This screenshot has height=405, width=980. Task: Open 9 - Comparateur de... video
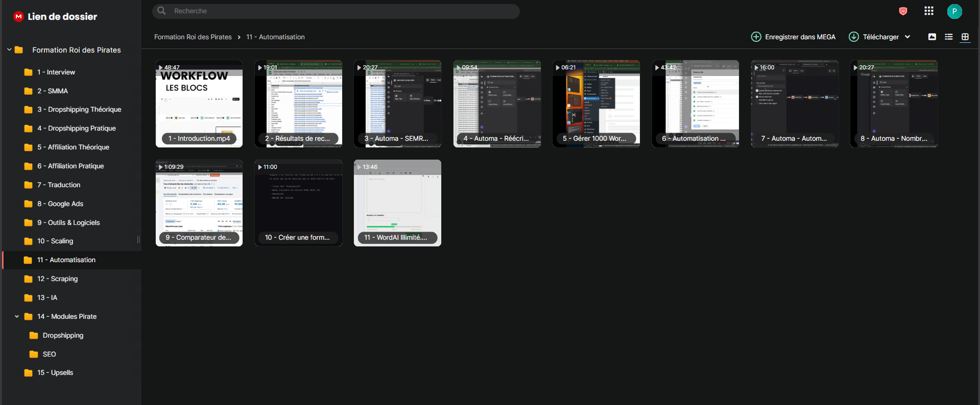199,203
